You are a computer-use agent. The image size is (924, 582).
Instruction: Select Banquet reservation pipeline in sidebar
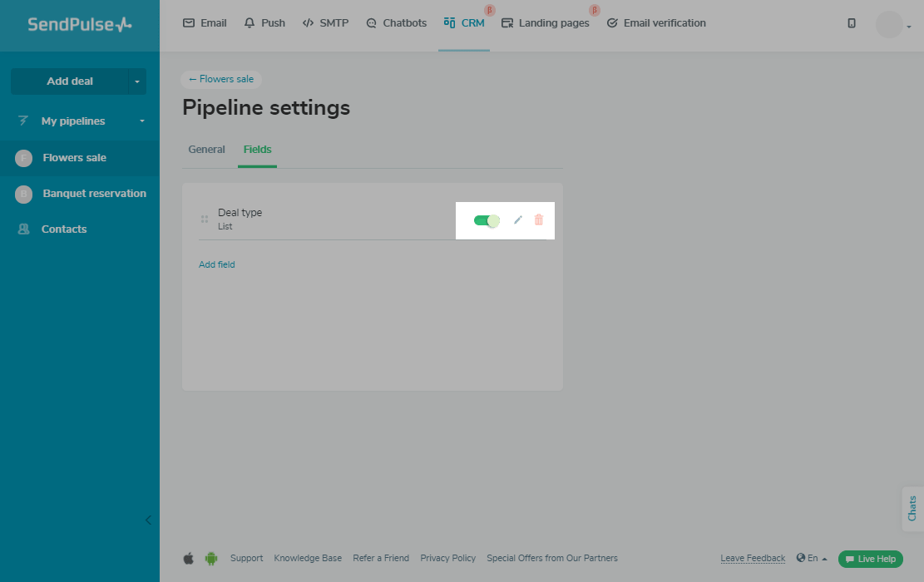point(94,194)
